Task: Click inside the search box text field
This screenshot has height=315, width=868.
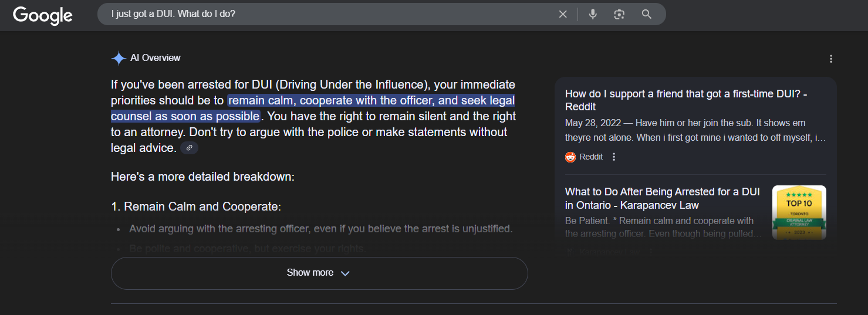Action: pyautogui.click(x=329, y=14)
